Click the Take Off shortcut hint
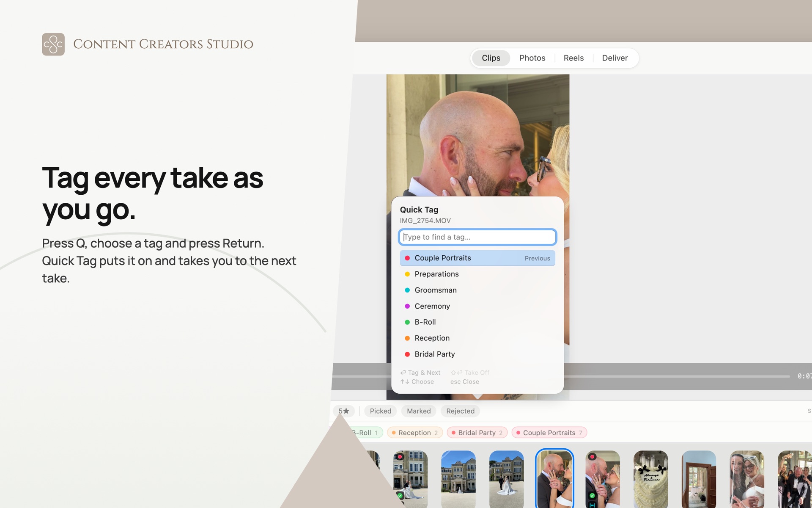The image size is (812, 508). click(470, 373)
